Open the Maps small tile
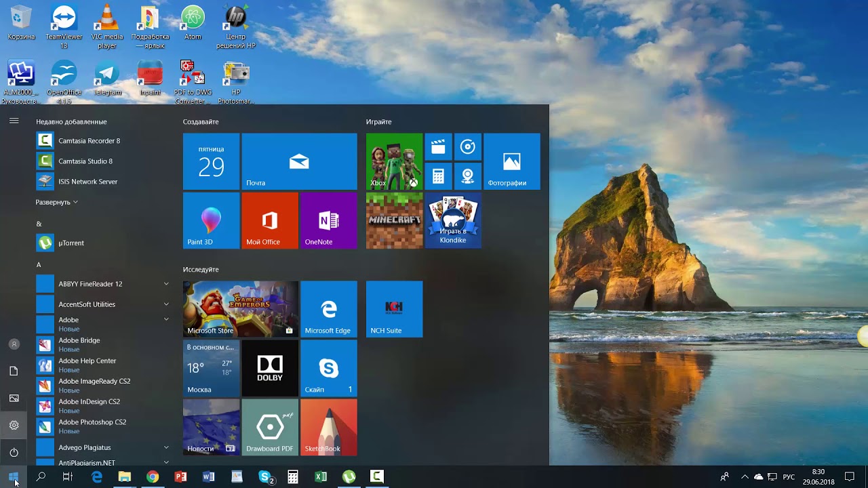The image size is (868, 488). [468, 176]
